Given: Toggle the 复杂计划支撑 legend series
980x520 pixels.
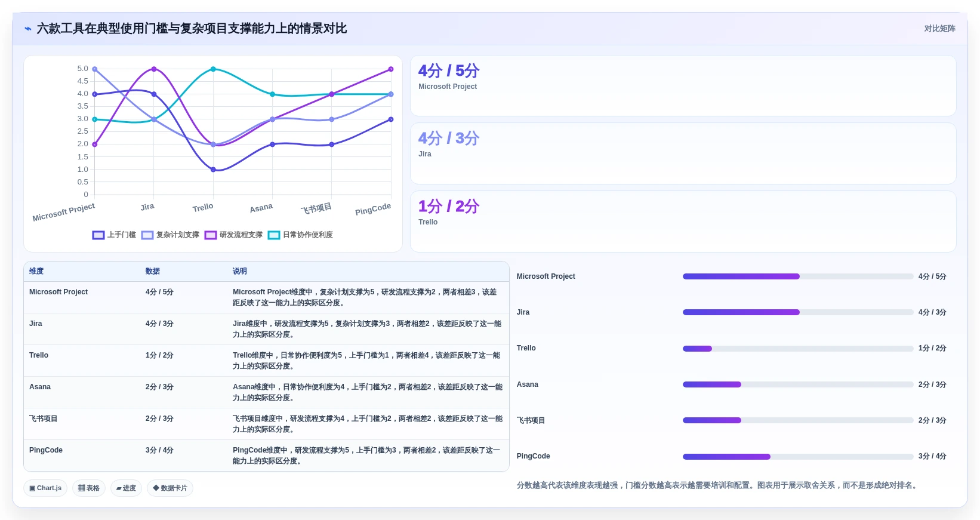Looking at the screenshot, I should (x=170, y=235).
